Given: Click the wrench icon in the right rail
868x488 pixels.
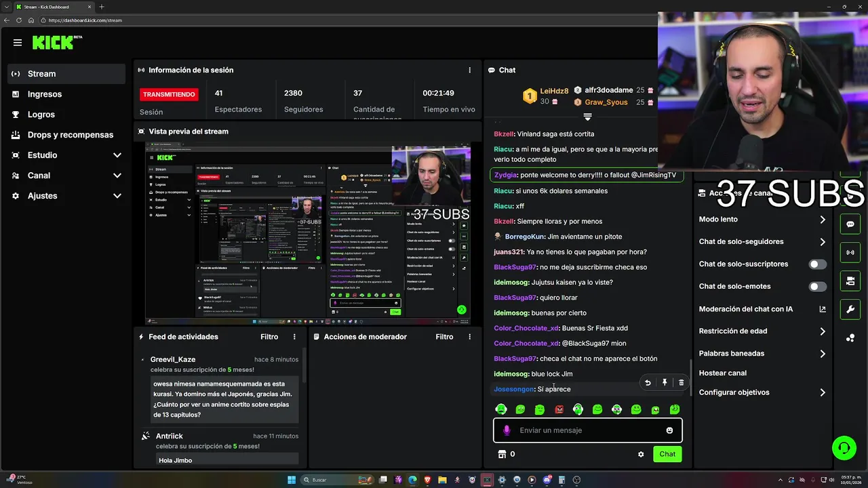Looking at the screenshot, I should [850, 310].
